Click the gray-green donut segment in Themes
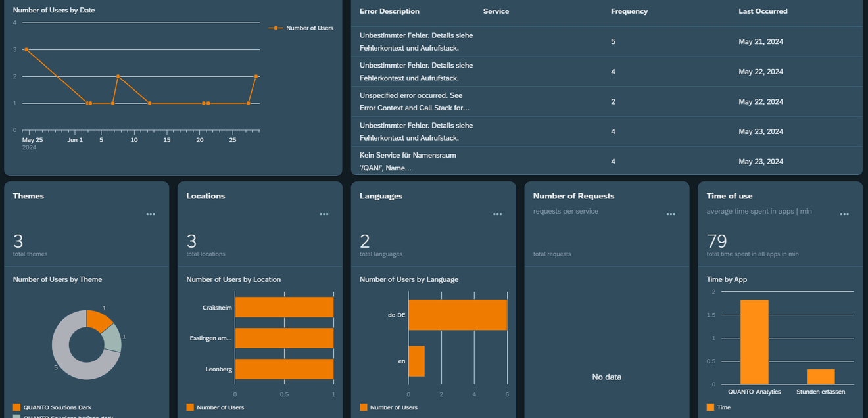Image resolution: width=868 pixels, height=418 pixels. tap(112, 338)
